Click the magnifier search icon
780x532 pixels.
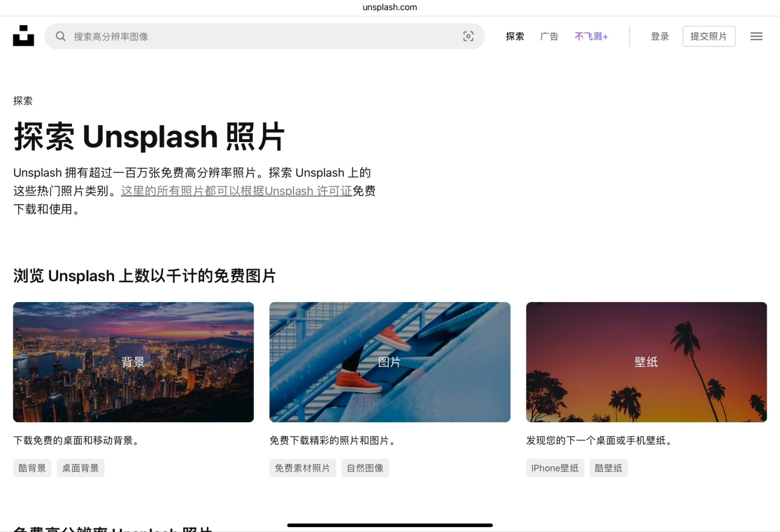[x=61, y=36]
